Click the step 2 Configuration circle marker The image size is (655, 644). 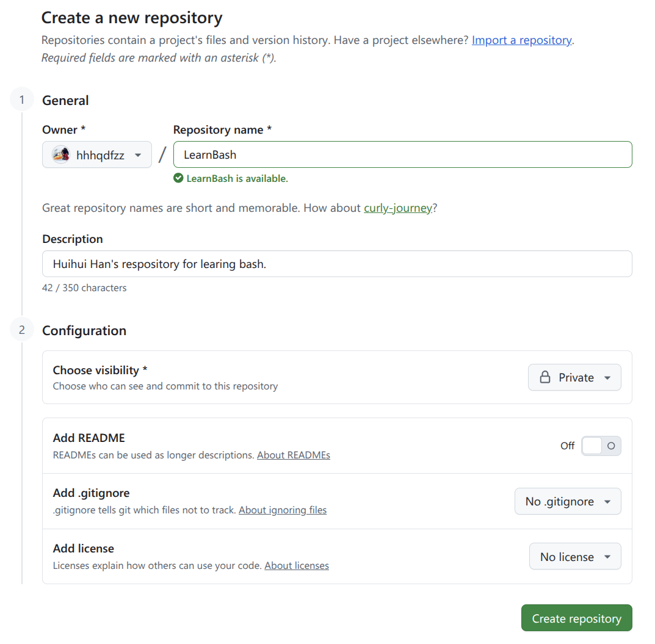click(x=22, y=330)
